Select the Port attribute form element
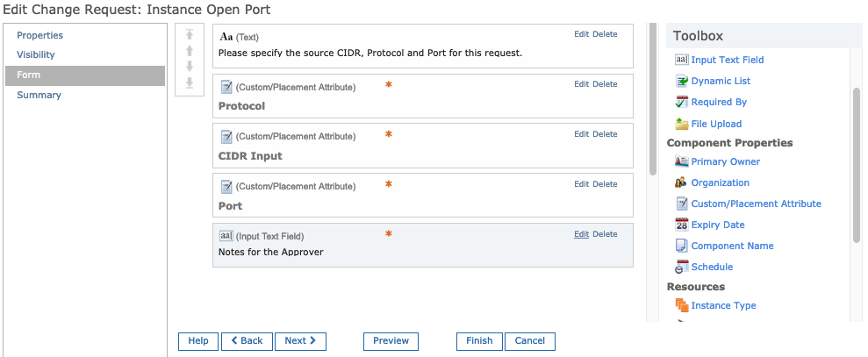 pos(423,196)
